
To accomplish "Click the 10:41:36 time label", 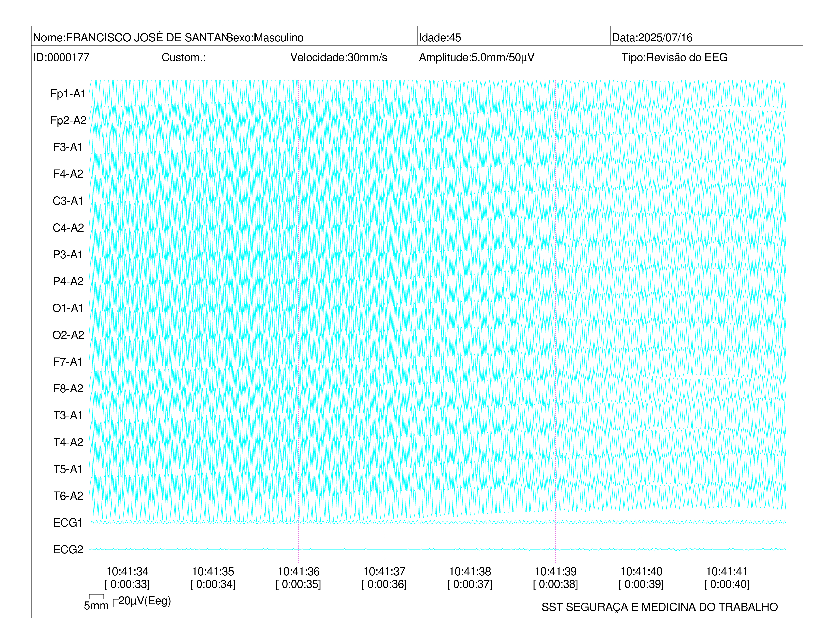I will 299,572.
